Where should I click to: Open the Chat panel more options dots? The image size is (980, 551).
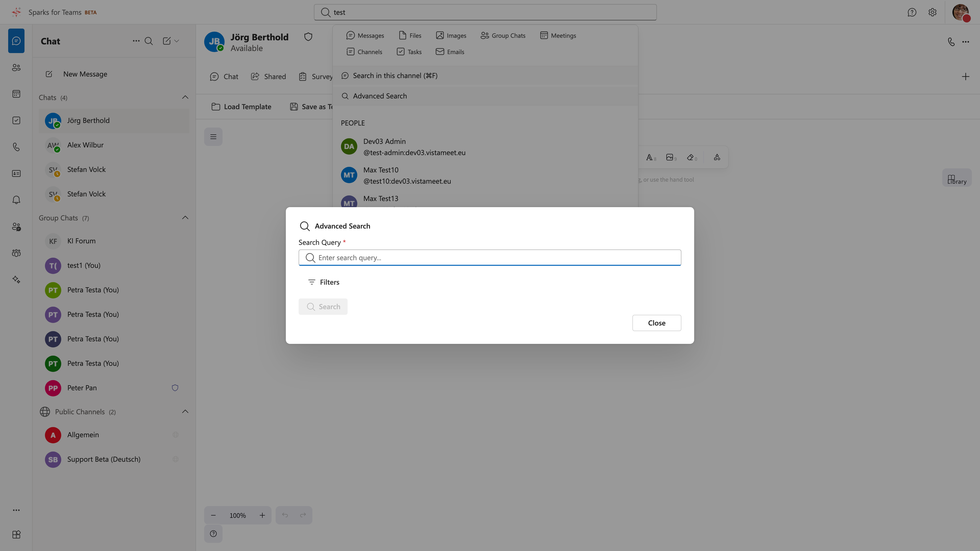(136, 41)
